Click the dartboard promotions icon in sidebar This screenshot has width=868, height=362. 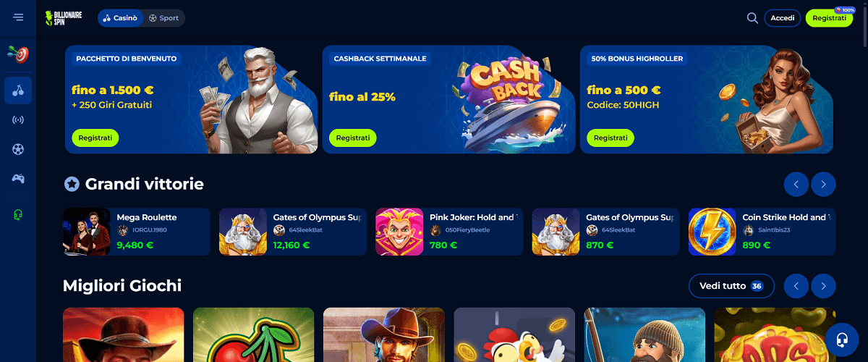(x=18, y=53)
